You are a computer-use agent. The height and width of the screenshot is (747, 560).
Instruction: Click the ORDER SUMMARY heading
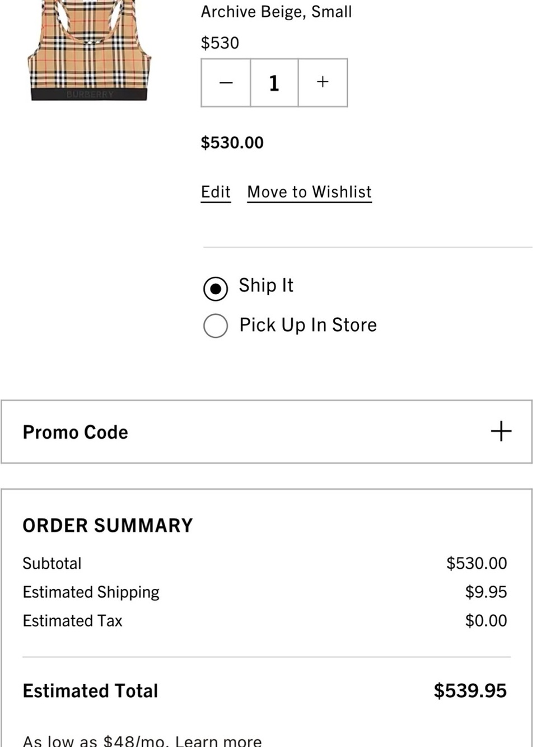(x=108, y=526)
